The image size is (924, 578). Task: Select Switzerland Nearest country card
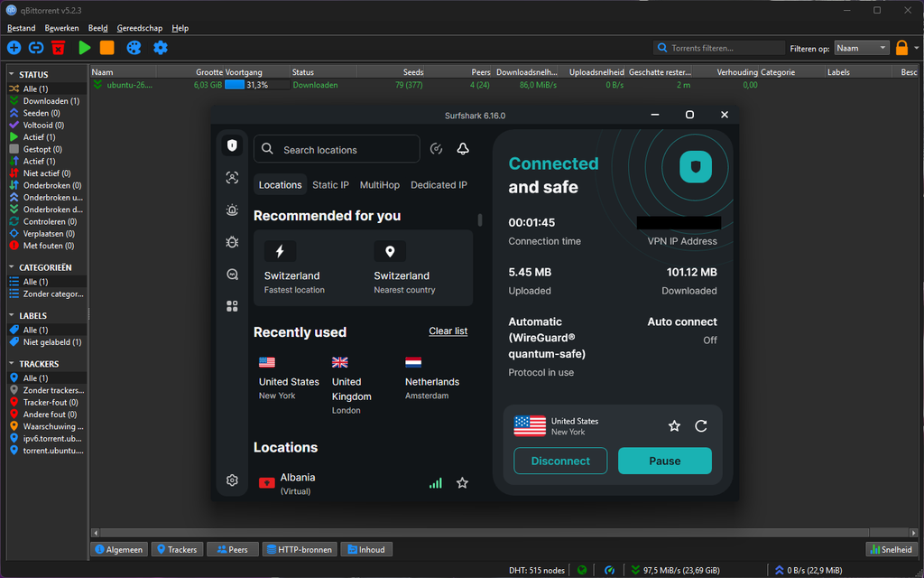point(418,267)
